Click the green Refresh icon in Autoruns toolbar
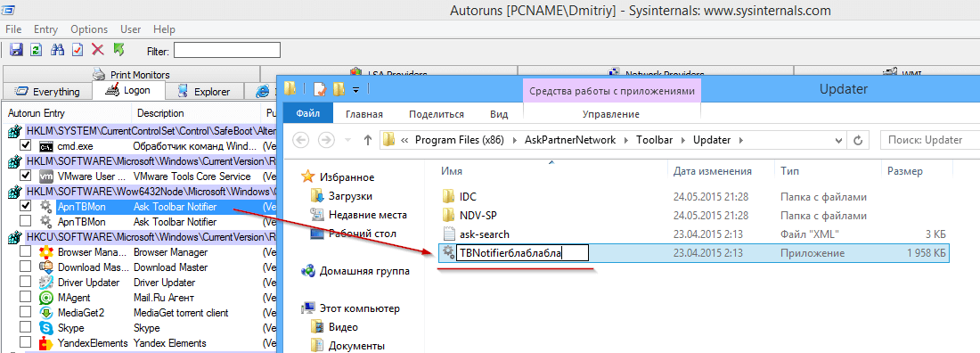This screenshot has height=353, width=980. point(37,50)
